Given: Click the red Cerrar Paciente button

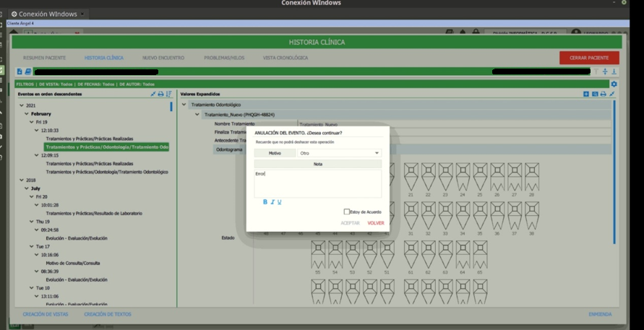Looking at the screenshot, I should 589,58.
